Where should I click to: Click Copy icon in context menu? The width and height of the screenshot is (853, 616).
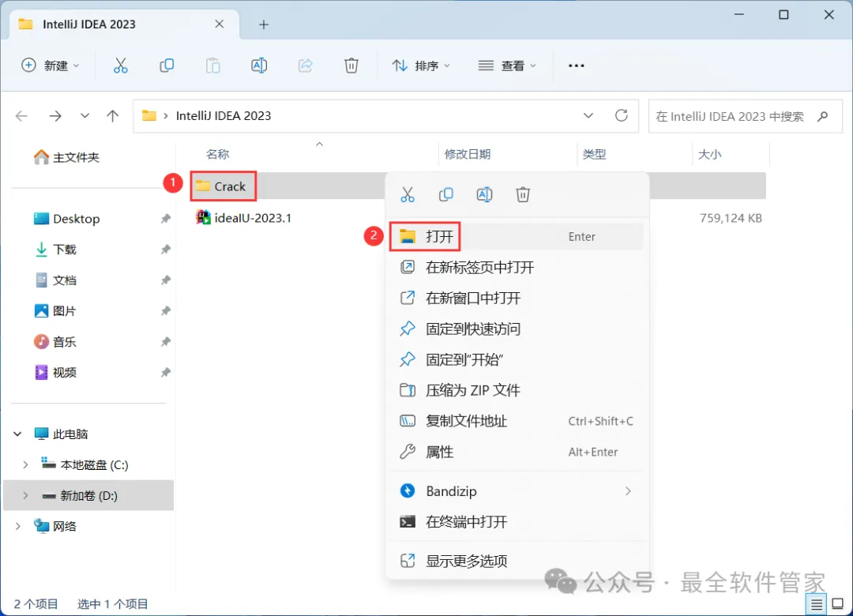pyautogui.click(x=446, y=194)
